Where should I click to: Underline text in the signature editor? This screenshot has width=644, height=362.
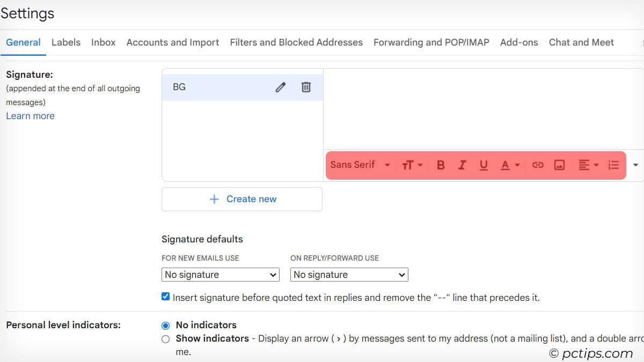(x=483, y=165)
